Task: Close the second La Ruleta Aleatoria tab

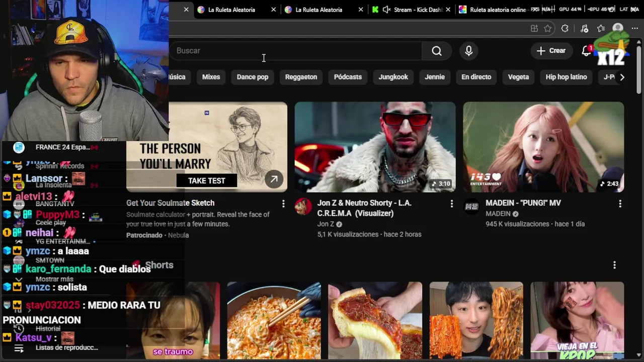Action: [361, 10]
